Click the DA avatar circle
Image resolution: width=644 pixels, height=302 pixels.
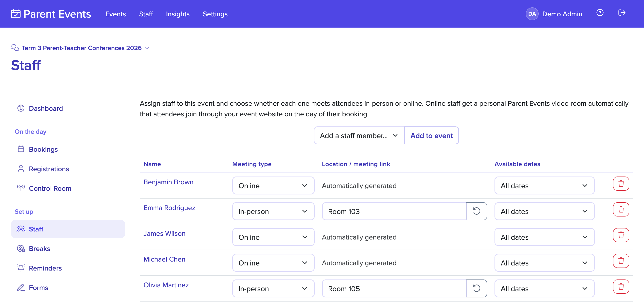[x=532, y=14]
